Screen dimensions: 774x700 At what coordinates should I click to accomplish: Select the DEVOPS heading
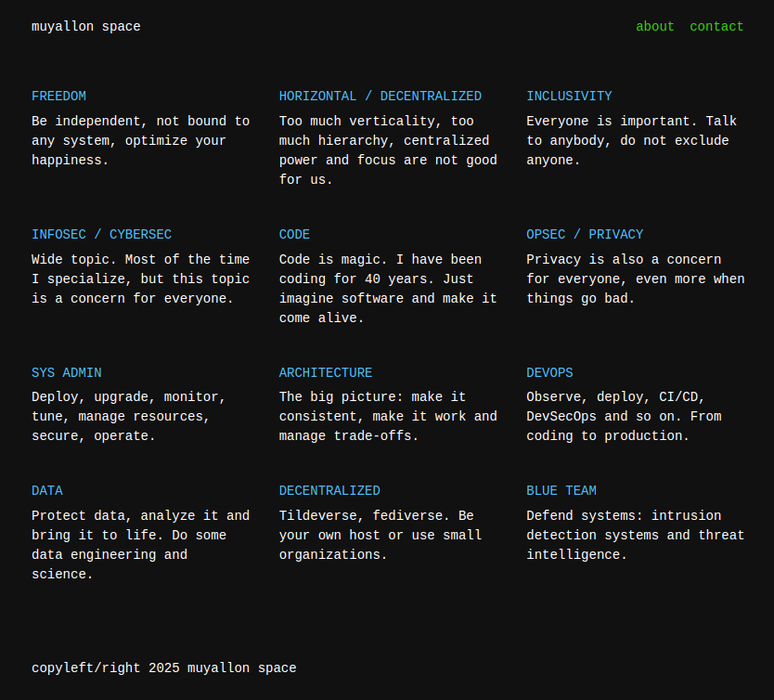(549, 372)
